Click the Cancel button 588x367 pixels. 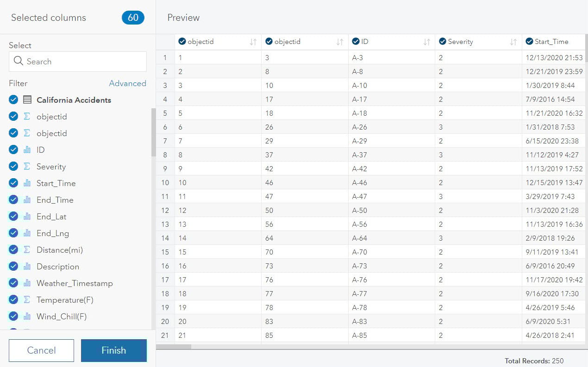pos(41,350)
